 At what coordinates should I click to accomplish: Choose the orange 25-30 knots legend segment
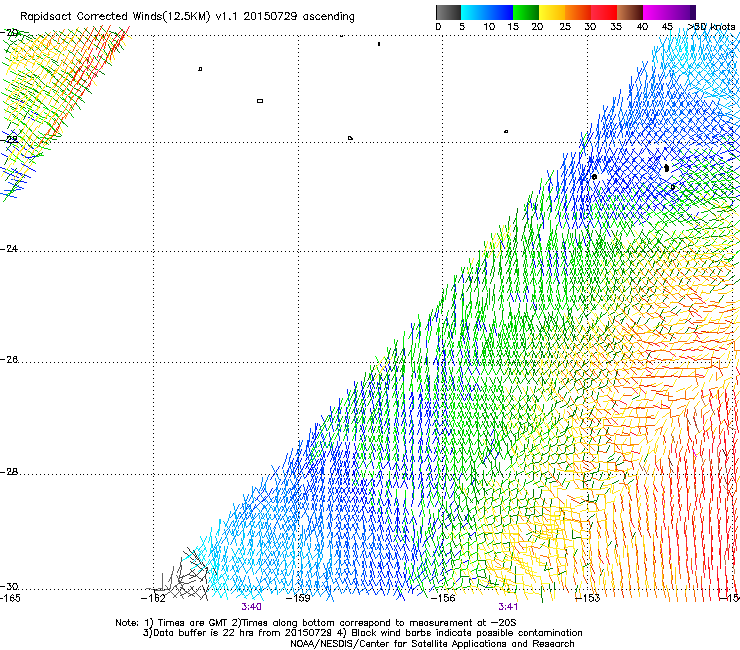(578, 12)
